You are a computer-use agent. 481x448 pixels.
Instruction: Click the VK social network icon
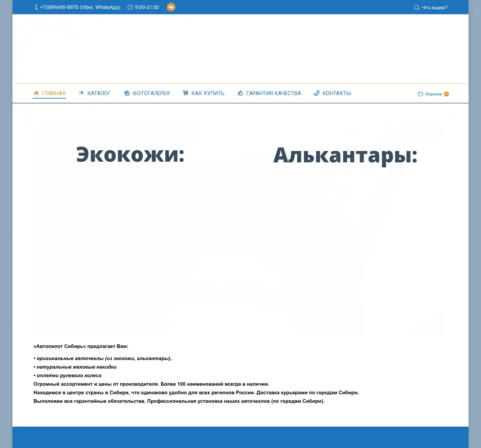[171, 7]
